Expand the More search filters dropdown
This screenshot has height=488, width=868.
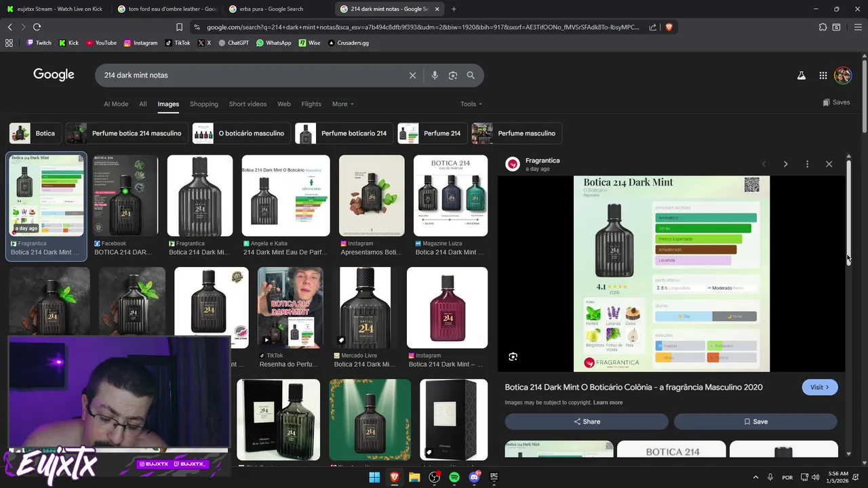point(342,104)
